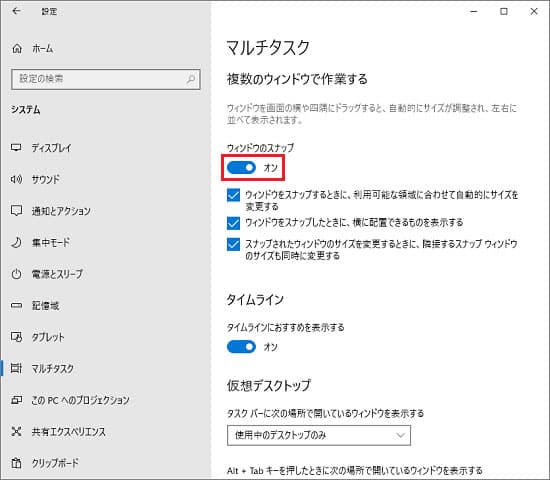Open ホーム in the sidebar
This screenshot has width=550, height=480.
pos(43,48)
